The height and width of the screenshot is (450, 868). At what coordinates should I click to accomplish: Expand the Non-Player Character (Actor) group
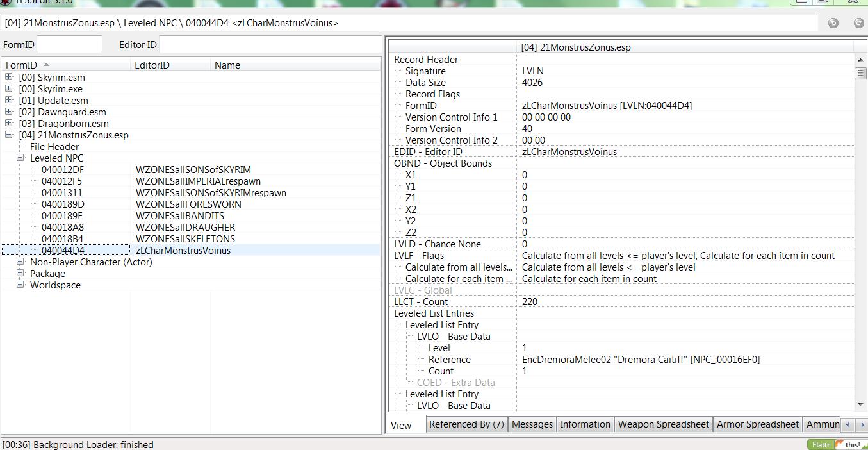(x=20, y=262)
